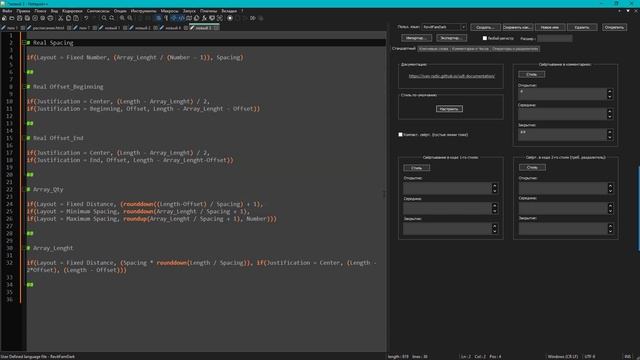Click the 'Создать...' button

(485, 27)
